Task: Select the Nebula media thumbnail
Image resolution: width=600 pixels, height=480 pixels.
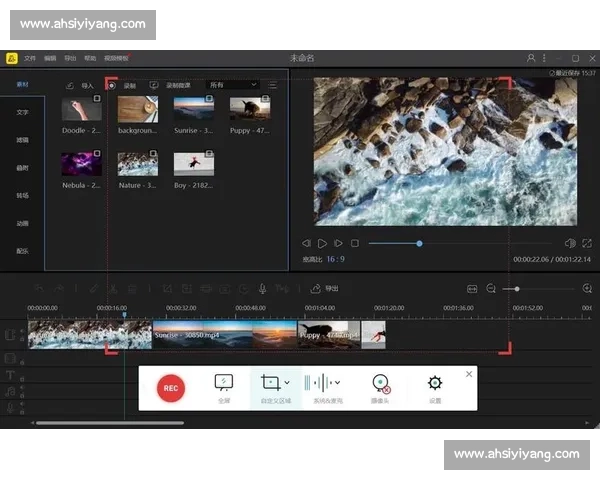Action: [81, 164]
